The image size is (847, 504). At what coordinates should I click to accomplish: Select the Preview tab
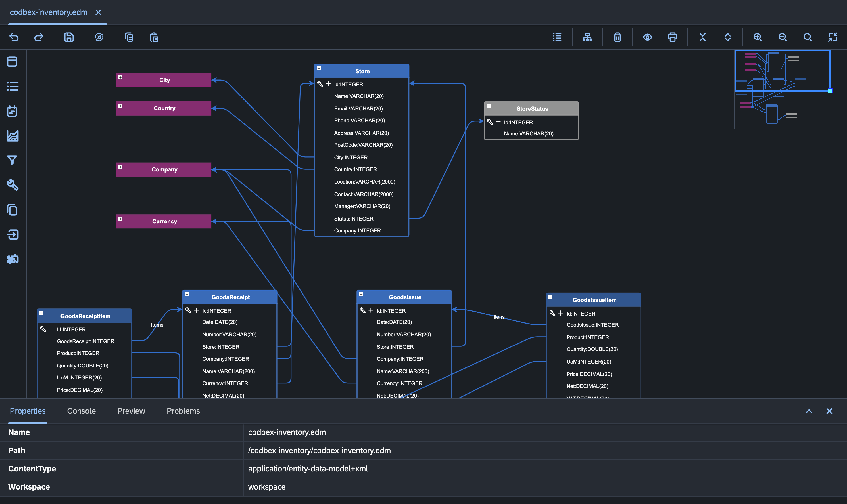(131, 411)
